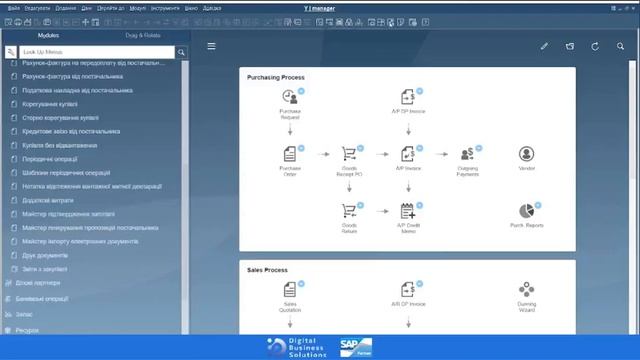The width and height of the screenshot is (640, 360).
Task: Open the Модулі menu
Action: point(138,8)
